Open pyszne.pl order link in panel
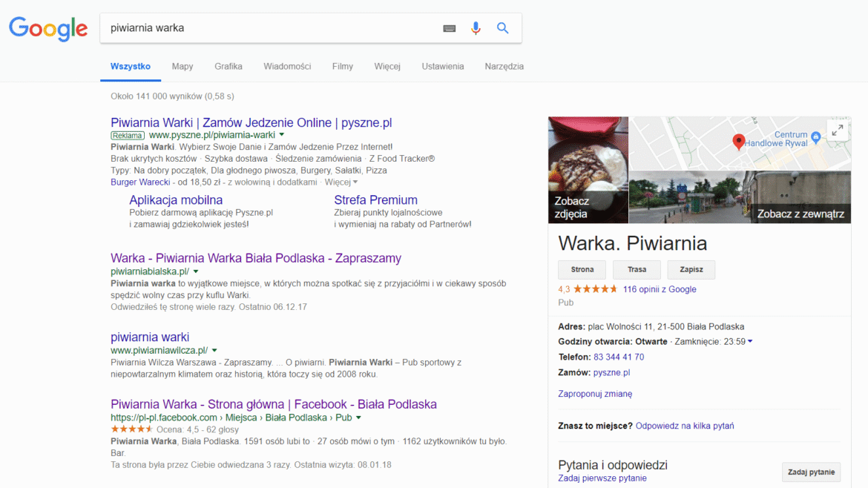The height and width of the screenshot is (488, 868). [x=611, y=372]
